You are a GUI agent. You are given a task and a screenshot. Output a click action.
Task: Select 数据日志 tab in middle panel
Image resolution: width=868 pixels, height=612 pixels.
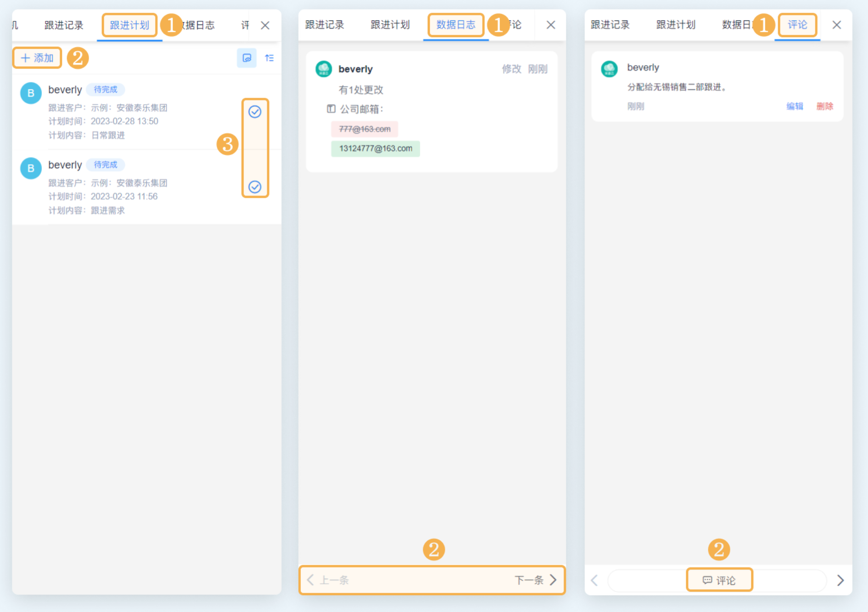tap(456, 25)
